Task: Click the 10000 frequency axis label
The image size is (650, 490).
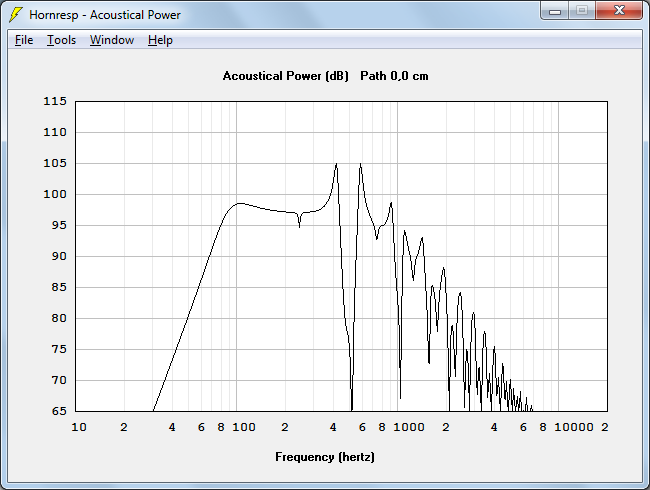Action: tap(574, 427)
